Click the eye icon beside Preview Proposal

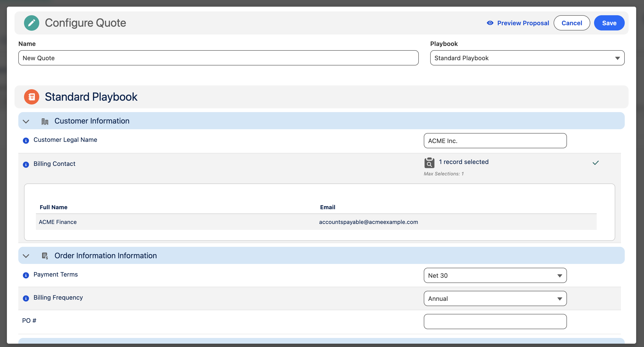(490, 23)
